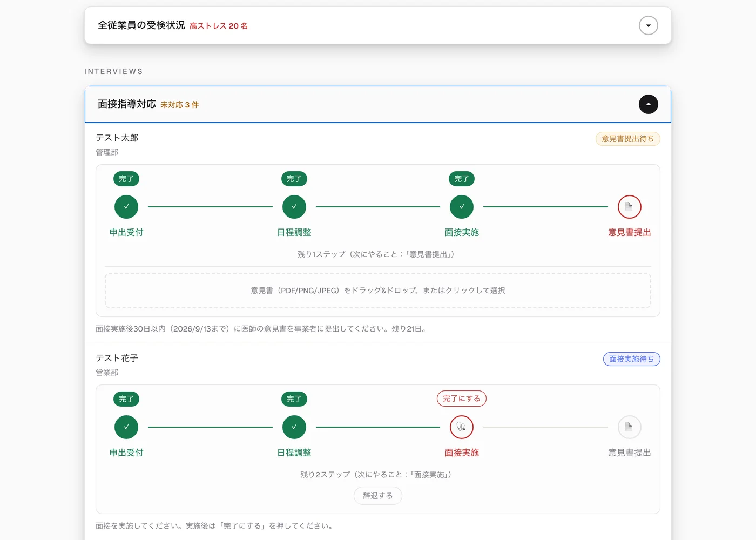Click テスト花子's 申出受付 checkmark step icon
This screenshot has height=540, width=756.
(x=126, y=427)
